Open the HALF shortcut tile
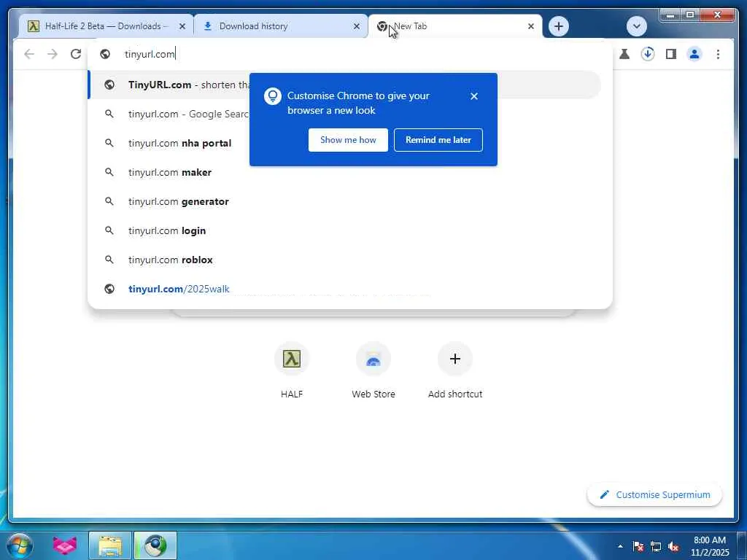The height and width of the screenshot is (560, 747). click(x=292, y=370)
